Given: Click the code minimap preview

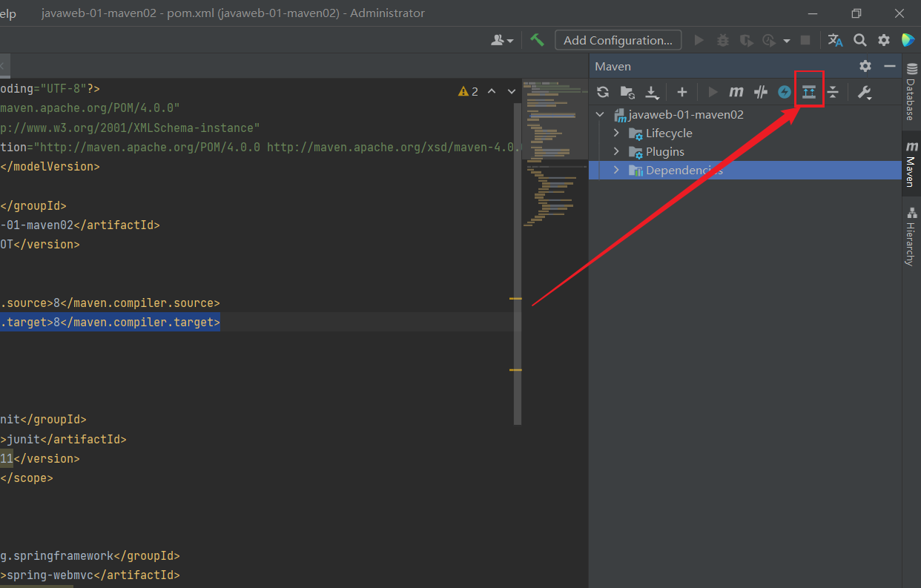Looking at the screenshot, I should coord(555,153).
